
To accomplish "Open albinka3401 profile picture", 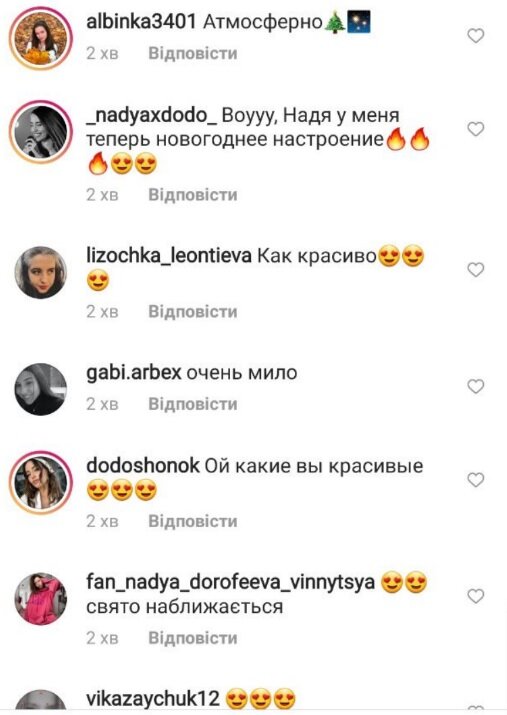I will tap(41, 38).
